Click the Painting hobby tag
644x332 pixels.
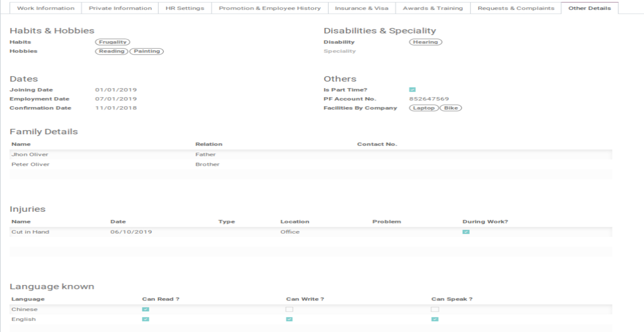click(x=146, y=51)
